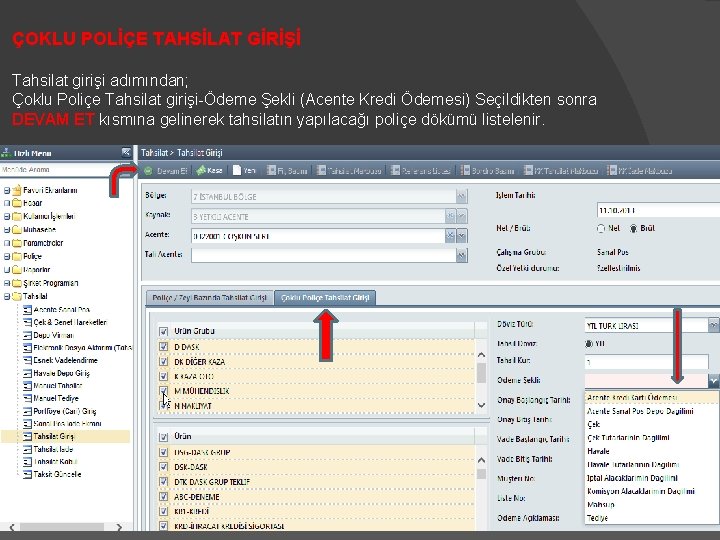This screenshot has height=540, width=720.
Task: Choose Çek Tutarlarının Dağılımı payment option
Action: click(652, 438)
